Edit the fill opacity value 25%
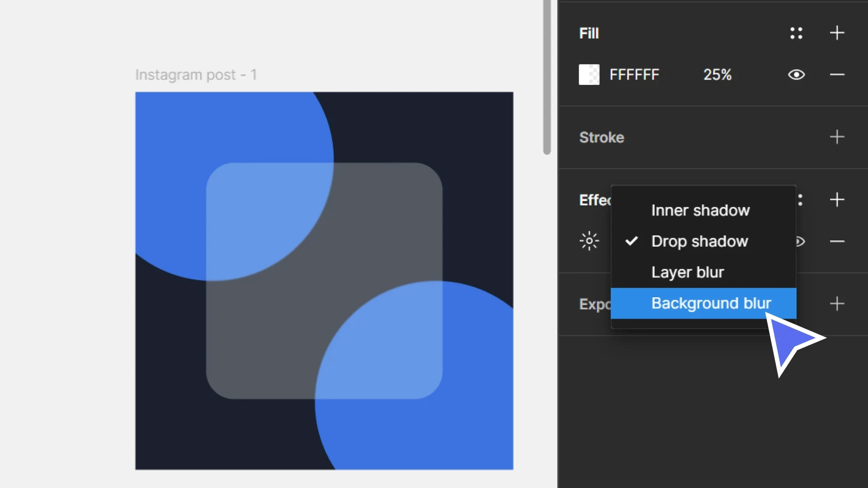 coord(717,75)
